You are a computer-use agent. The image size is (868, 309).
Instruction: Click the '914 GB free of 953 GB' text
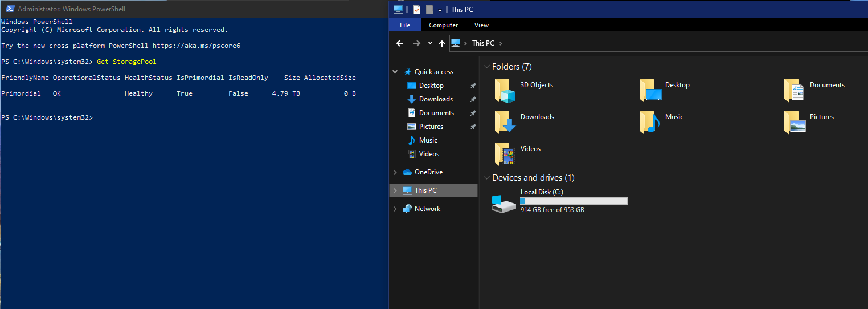tap(552, 210)
